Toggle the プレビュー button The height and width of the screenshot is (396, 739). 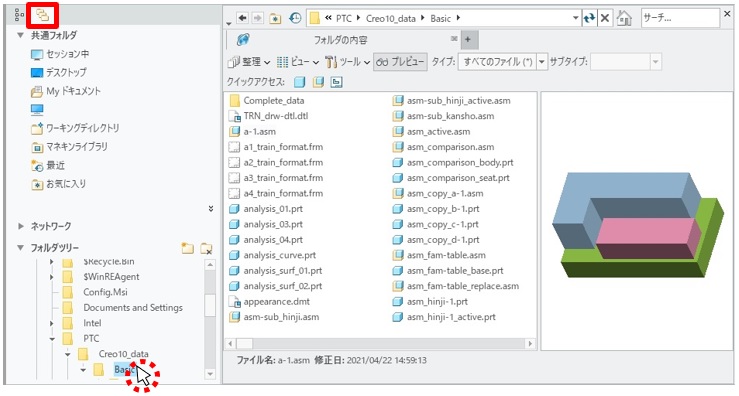(x=400, y=62)
